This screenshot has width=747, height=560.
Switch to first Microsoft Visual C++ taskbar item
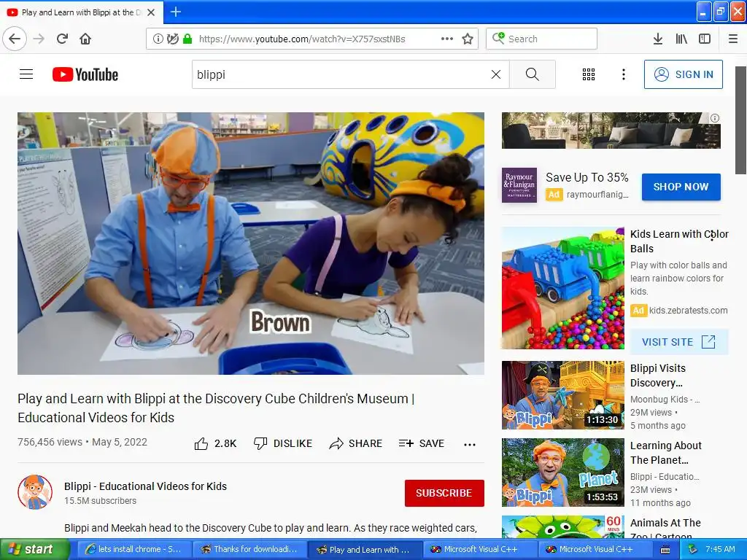pos(480,550)
